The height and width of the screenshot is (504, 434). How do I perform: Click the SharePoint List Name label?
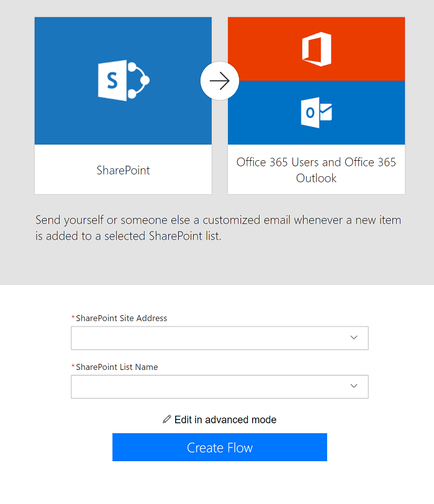tap(117, 367)
